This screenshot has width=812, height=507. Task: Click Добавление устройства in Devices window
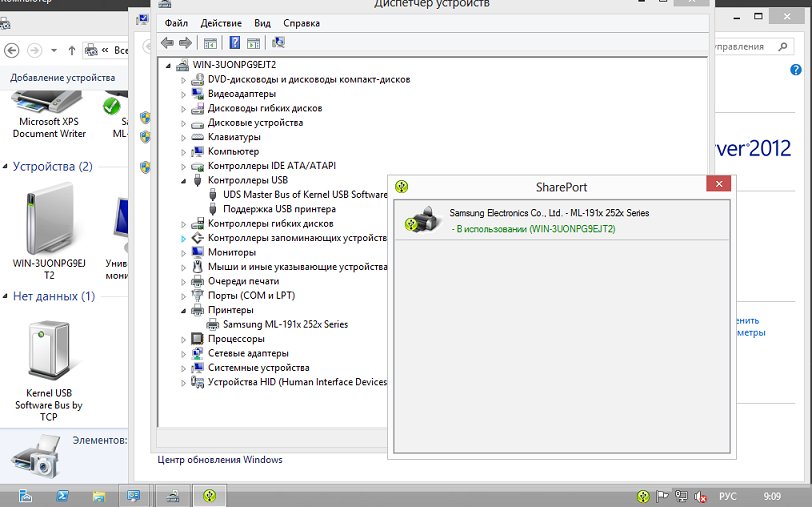pyautogui.click(x=63, y=78)
